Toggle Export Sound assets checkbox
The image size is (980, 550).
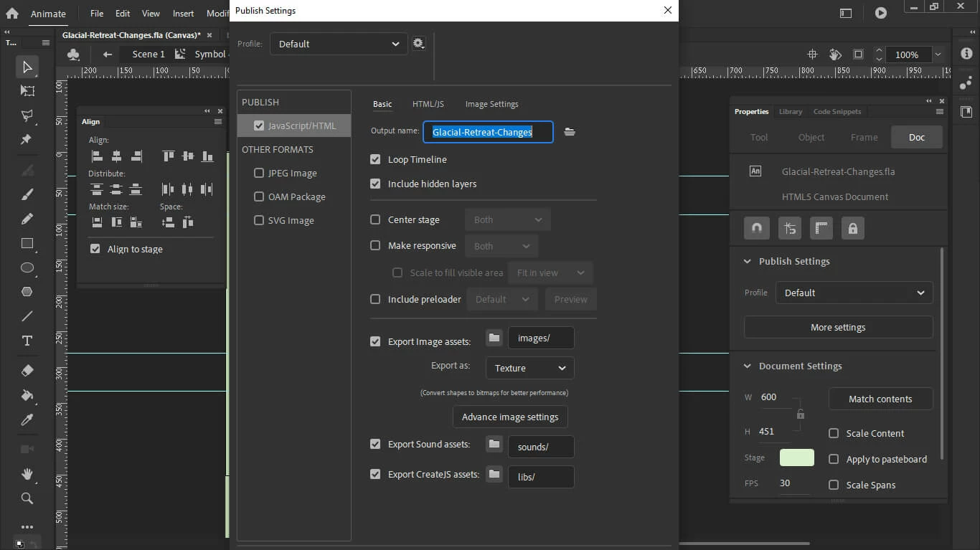pyautogui.click(x=375, y=444)
